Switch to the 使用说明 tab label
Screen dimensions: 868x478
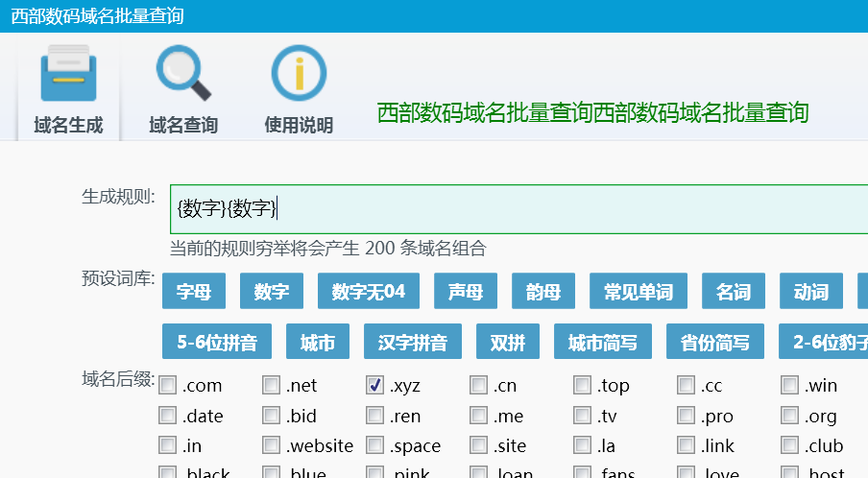299,125
